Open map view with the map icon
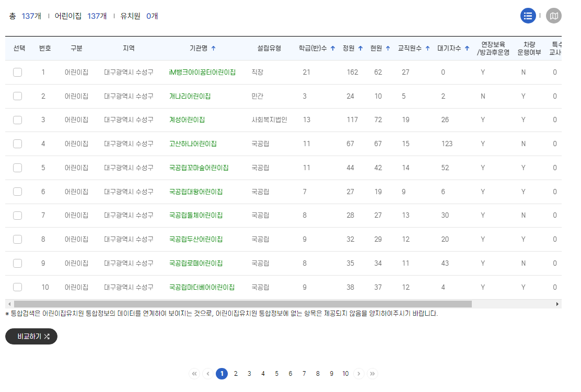The height and width of the screenshot is (392, 581). coord(554,15)
